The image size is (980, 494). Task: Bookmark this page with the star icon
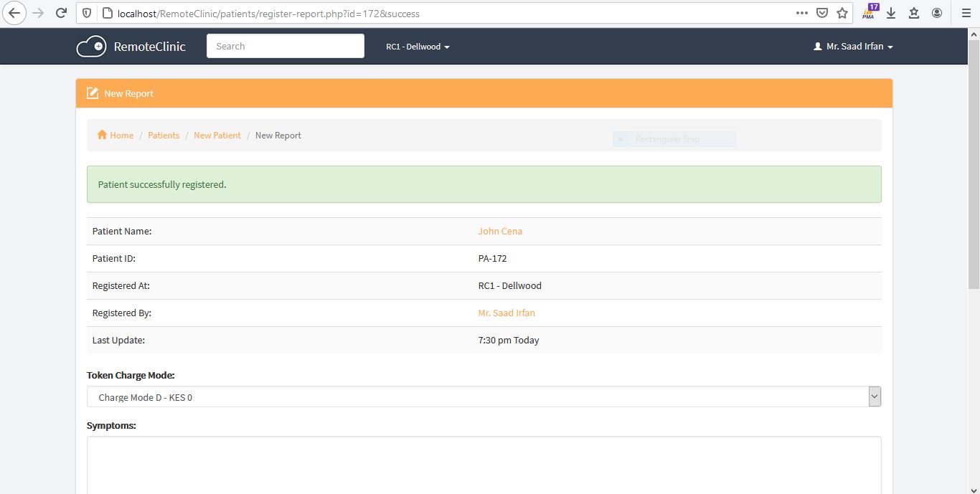pyautogui.click(x=842, y=13)
